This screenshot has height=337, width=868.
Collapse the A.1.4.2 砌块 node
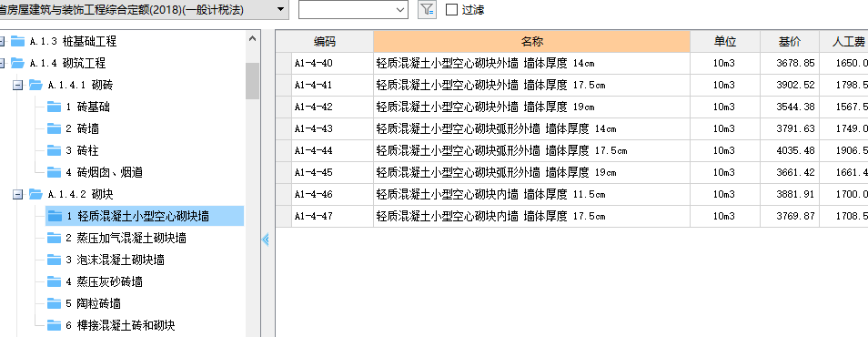coord(17,195)
